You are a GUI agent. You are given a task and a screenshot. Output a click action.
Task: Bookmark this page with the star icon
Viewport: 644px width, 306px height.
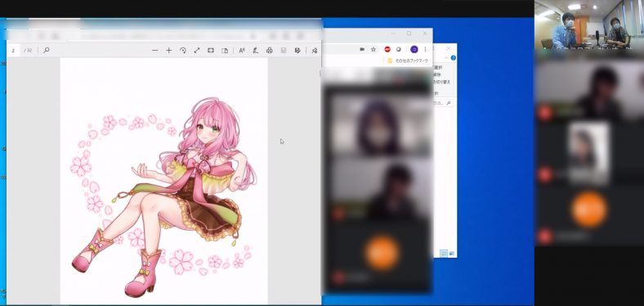pos(373,49)
